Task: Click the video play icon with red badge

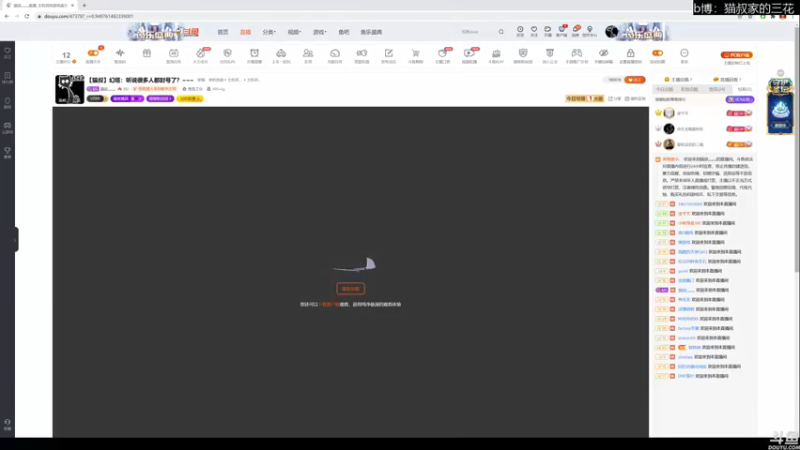Action: pos(469,53)
